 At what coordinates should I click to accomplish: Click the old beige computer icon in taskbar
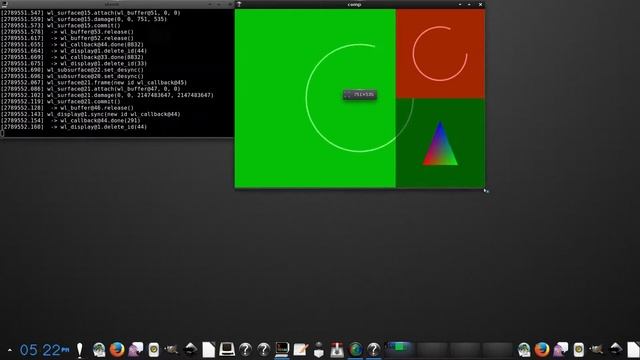pos(227,350)
